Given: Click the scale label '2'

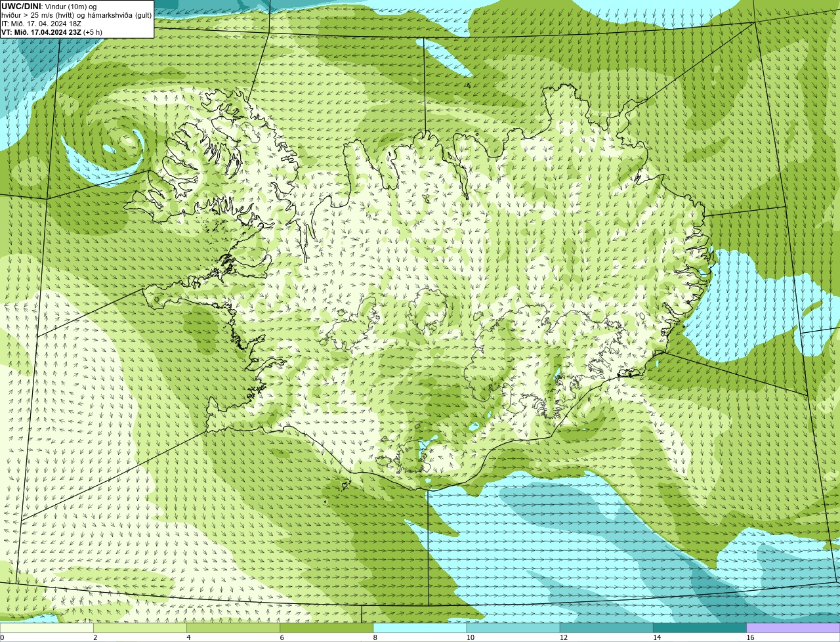Looking at the screenshot, I should [95, 637].
